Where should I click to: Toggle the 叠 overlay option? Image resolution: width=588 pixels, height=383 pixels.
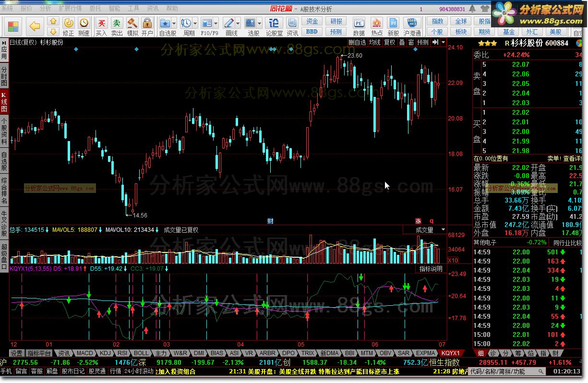pyautogui.click(x=402, y=42)
